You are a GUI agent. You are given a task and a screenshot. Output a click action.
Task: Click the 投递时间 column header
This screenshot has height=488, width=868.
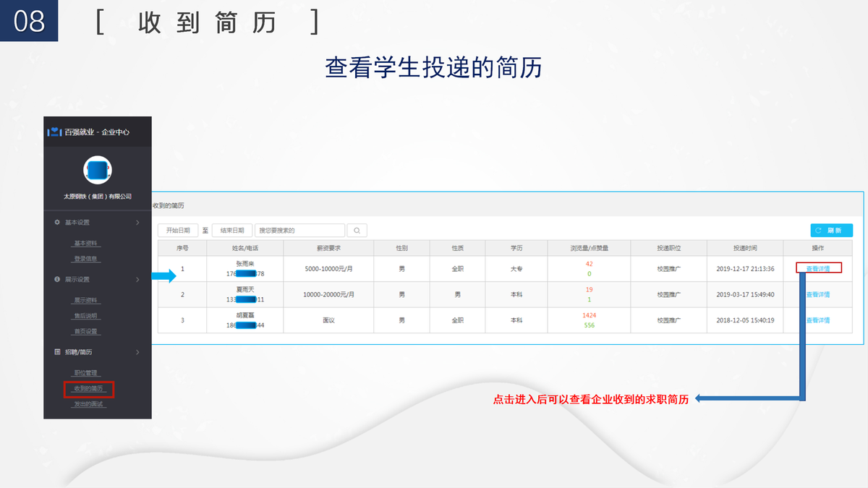coord(745,248)
